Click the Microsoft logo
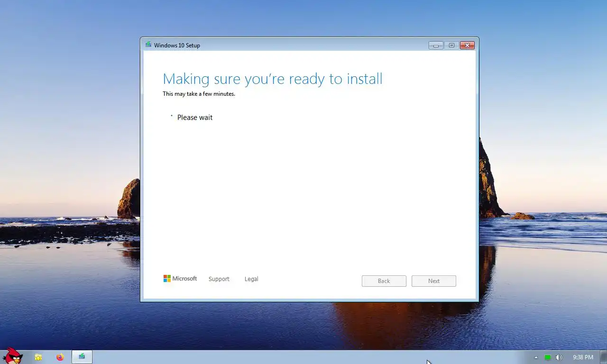The height and width of the screenshot is (364, 607). [180, 279]
